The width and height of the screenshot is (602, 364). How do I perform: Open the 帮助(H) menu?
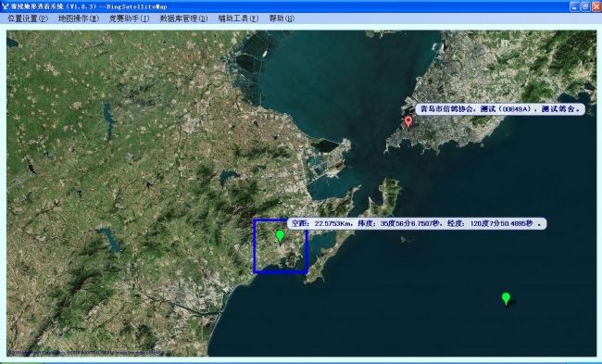[282, 19]
